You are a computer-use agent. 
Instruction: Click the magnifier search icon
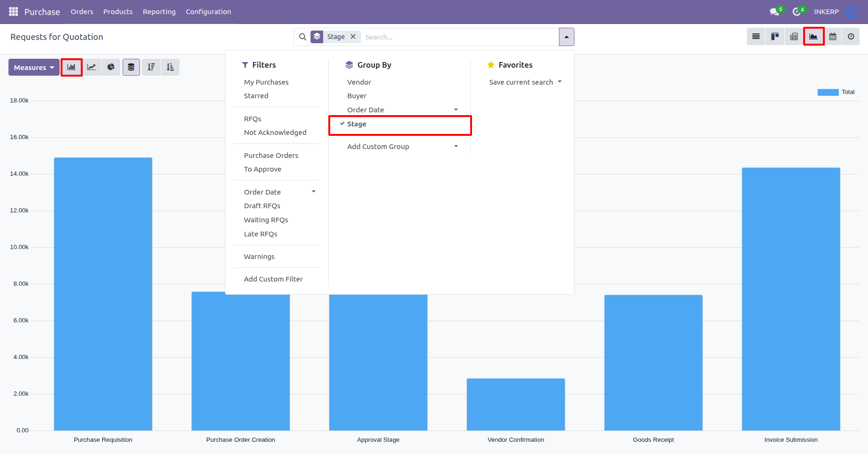pyautogui.click(x=302, y=37)
